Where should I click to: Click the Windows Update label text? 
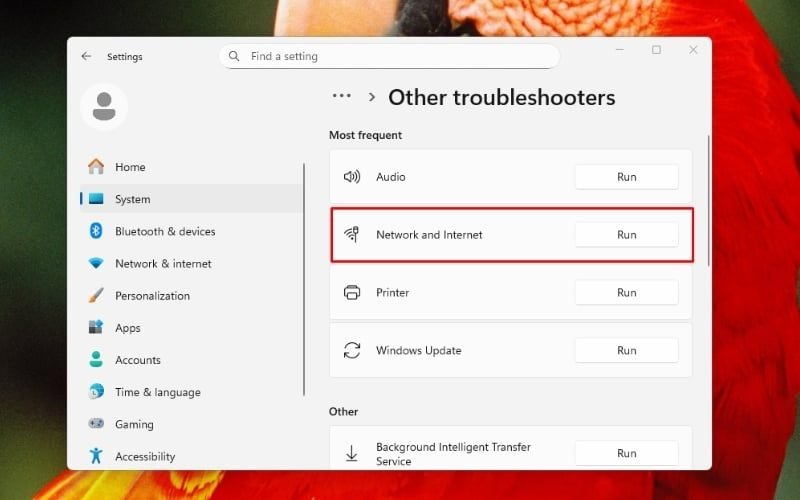[418, 351]
